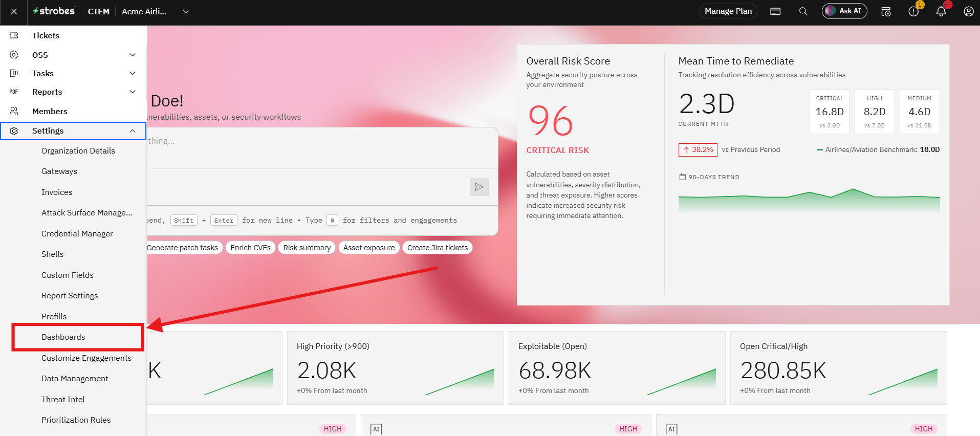Open Organization Details settings
The image size is (980, 436).
click(78, 150)
